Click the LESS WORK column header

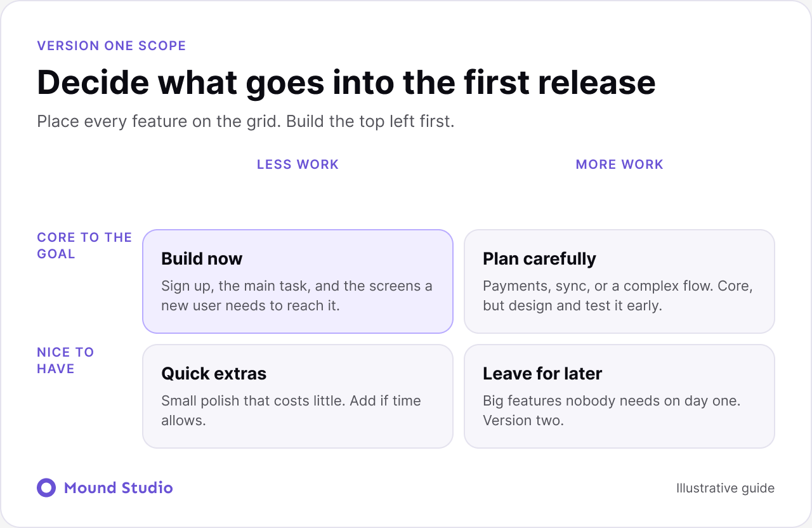click(x=298, y=164)
